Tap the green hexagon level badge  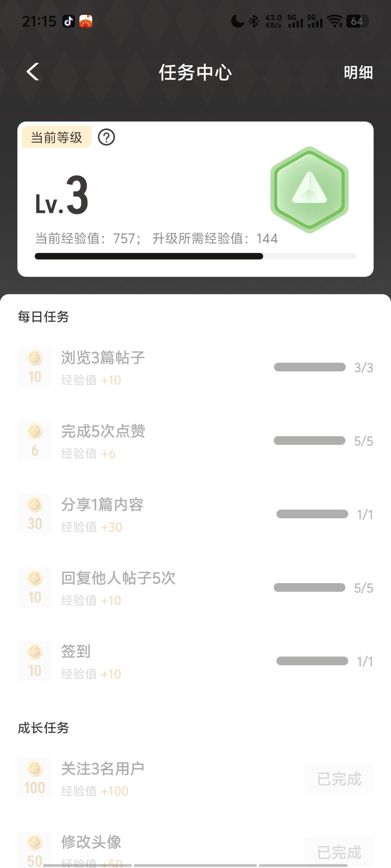(x=309, y=190)
